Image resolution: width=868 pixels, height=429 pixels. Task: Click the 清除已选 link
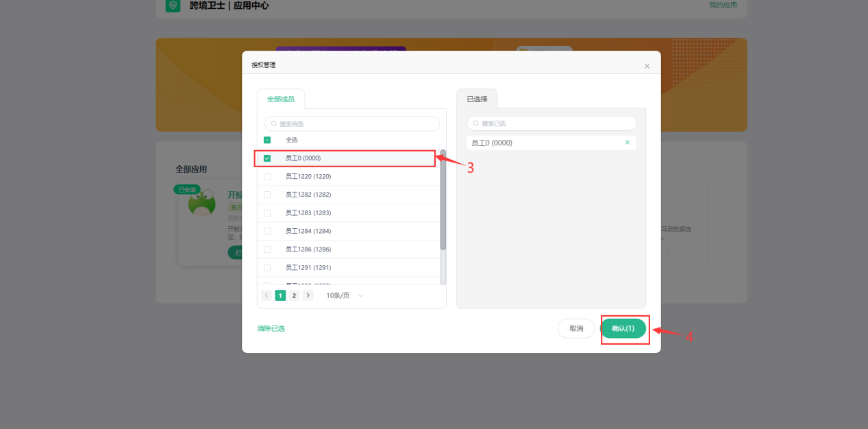pyautogui.click(x=271, y=329)
